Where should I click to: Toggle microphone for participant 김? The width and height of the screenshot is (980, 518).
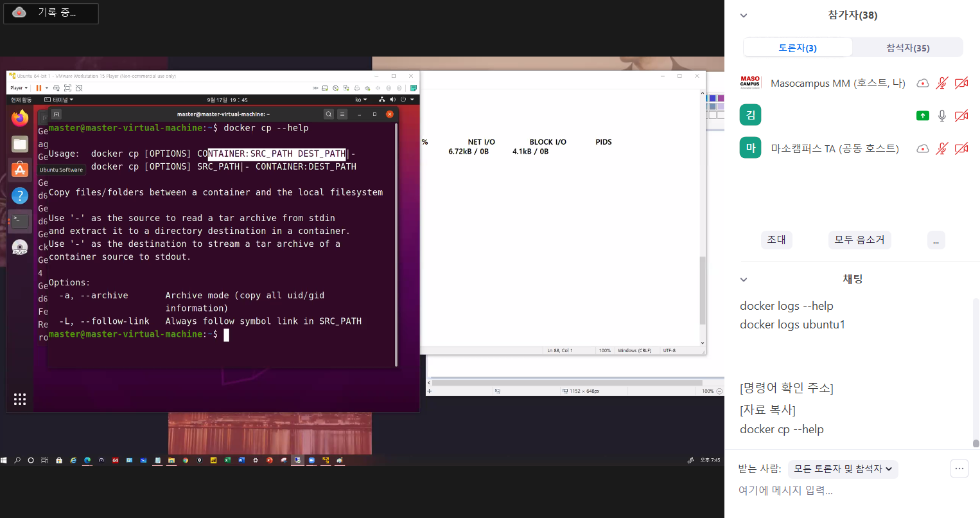(941, 116)
